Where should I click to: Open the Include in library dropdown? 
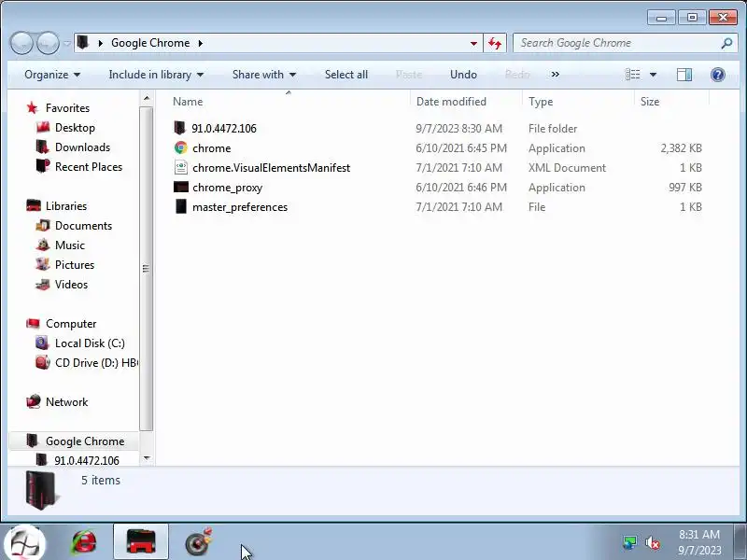pyautogui.click(x=156, y=75)
